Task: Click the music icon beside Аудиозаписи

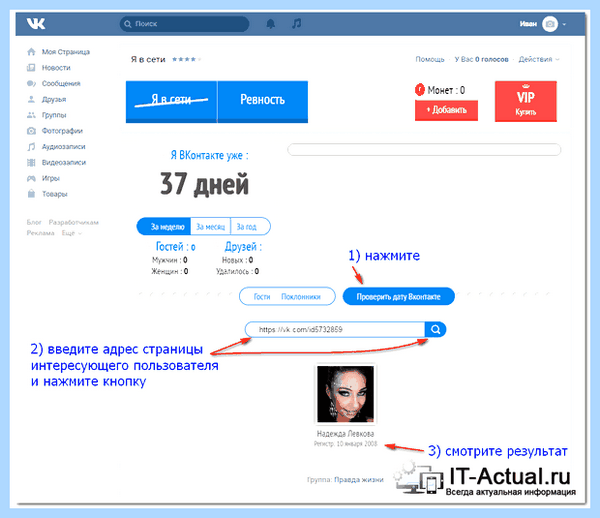Action: pyautogui.click(x=31, y=147)
